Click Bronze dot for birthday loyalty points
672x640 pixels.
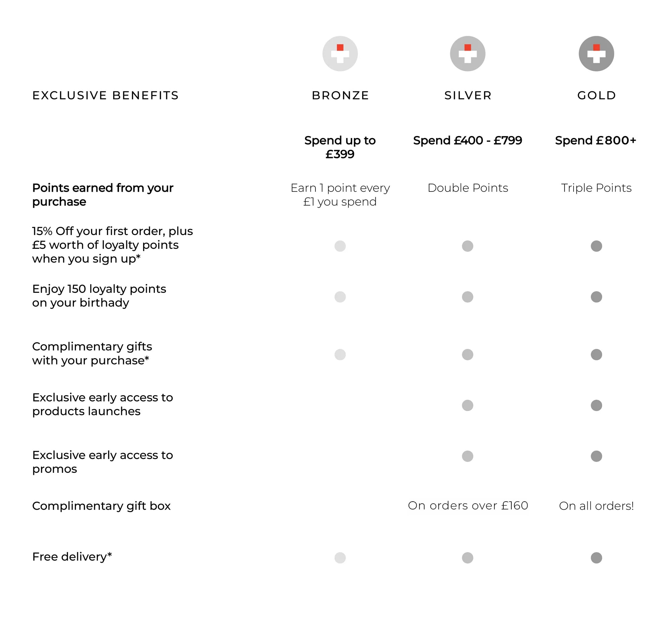tap(340, 297)
